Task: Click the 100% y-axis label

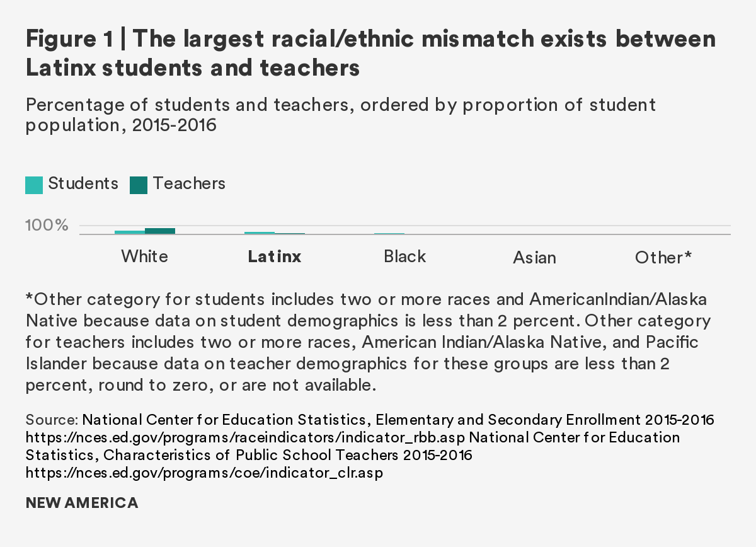Action: point(47,226)
